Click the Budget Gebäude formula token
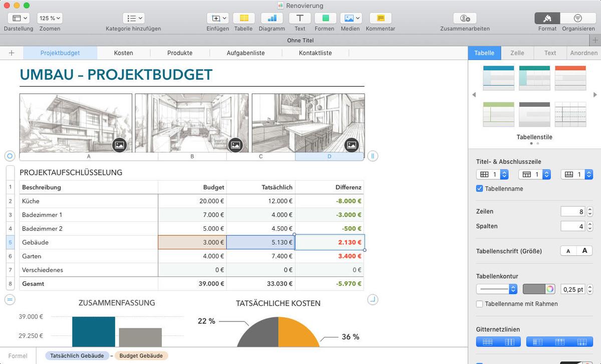This screenshot has height=364, width=601. coord(142,355)
